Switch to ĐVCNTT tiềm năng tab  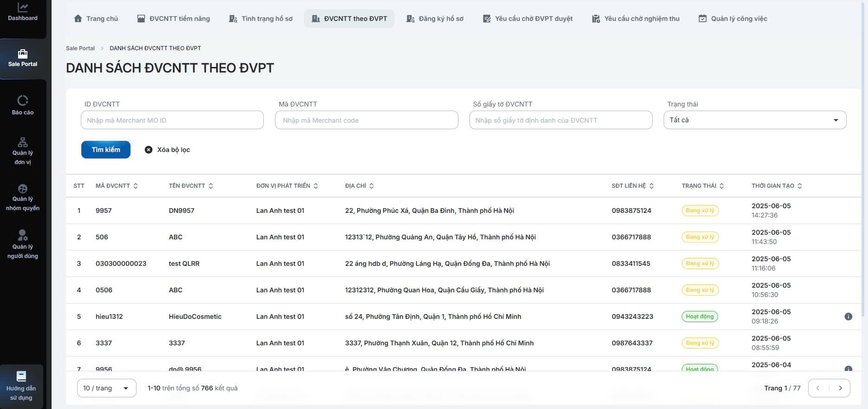coord(173,19)
